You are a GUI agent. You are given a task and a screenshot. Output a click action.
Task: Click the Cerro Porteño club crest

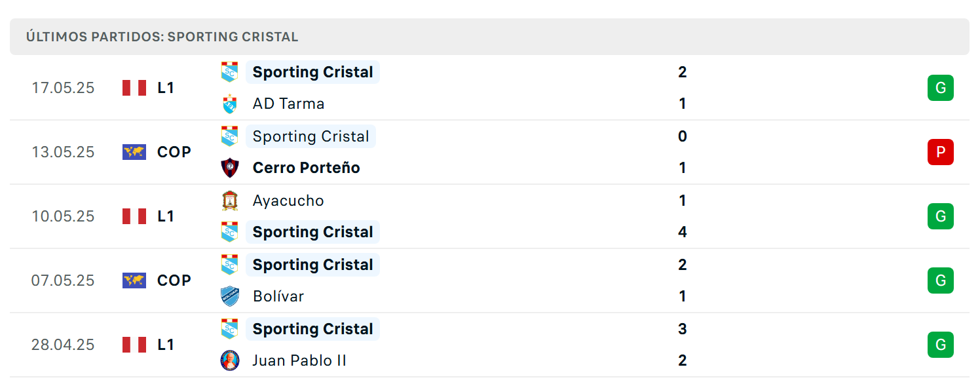(229, 168)
